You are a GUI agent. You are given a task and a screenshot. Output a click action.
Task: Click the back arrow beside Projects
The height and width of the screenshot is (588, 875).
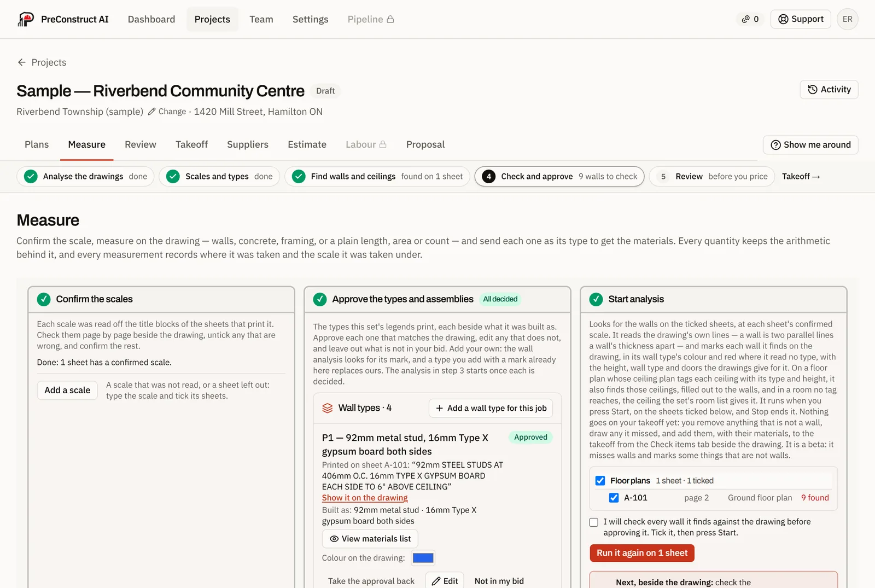point(22,62)
